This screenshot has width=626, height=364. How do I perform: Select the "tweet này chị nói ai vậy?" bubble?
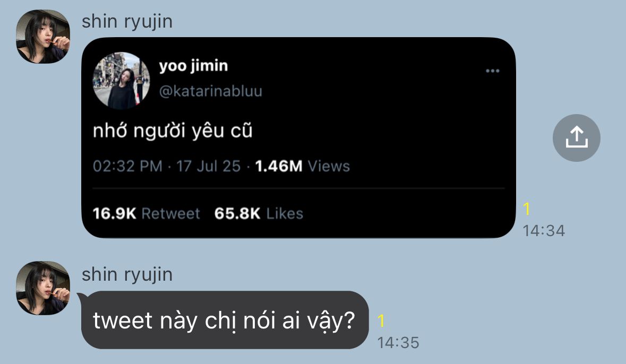tap(225, 320)
